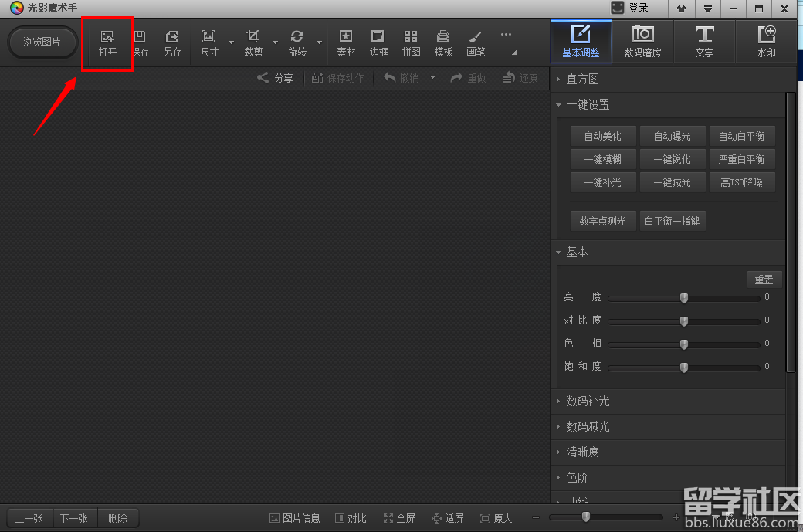Image resolution: width=803 pixels, height=532 pixels.
Task: Toggle 全屏 full-screen view
Action: pos(399,518)
